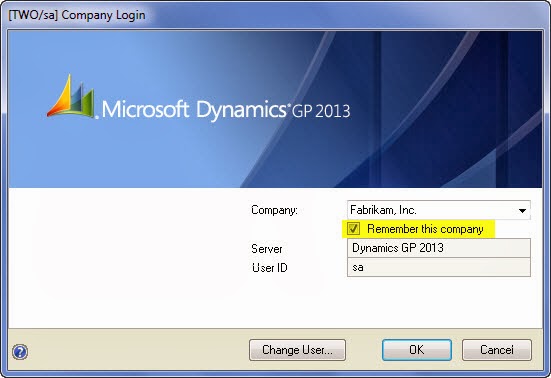Click the User ID field showing sa
Screen dimensions: 551x378
(439, 267)
